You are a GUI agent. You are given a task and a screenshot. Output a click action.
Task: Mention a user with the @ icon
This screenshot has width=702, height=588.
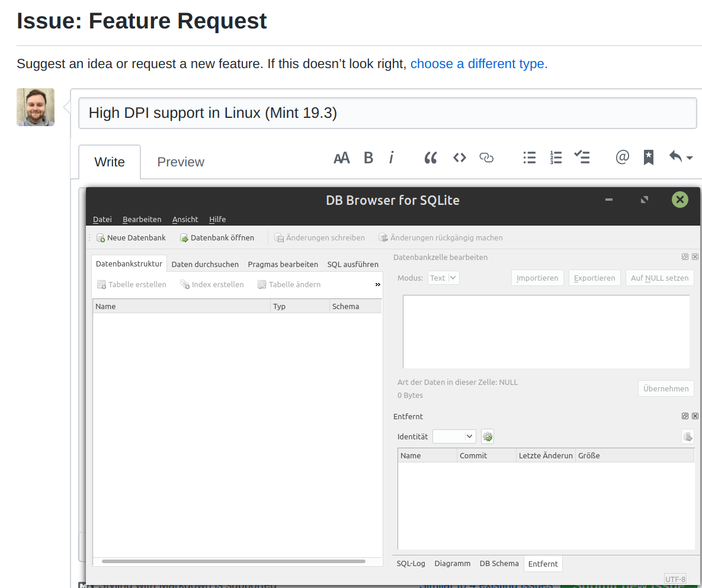(x=622, y=157)
